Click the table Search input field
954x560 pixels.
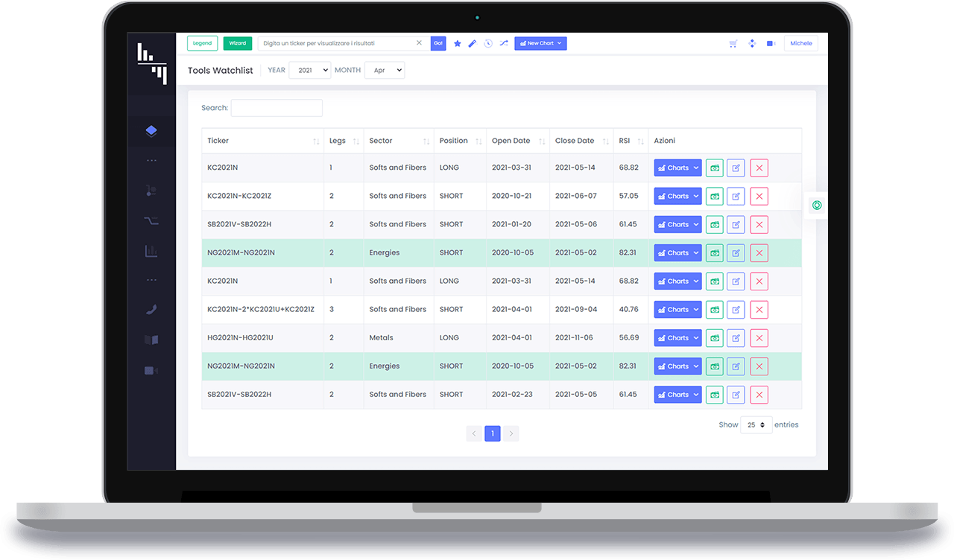point(277,108)
